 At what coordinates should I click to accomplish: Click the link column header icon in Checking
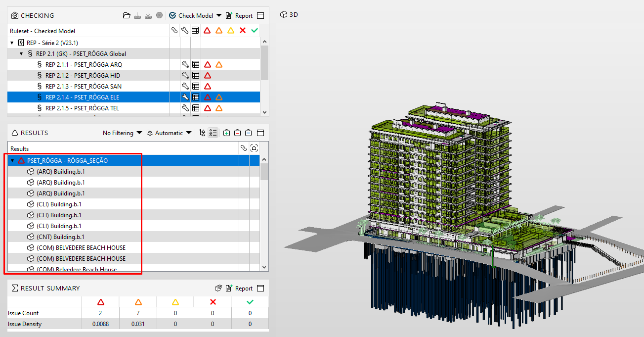174,31
